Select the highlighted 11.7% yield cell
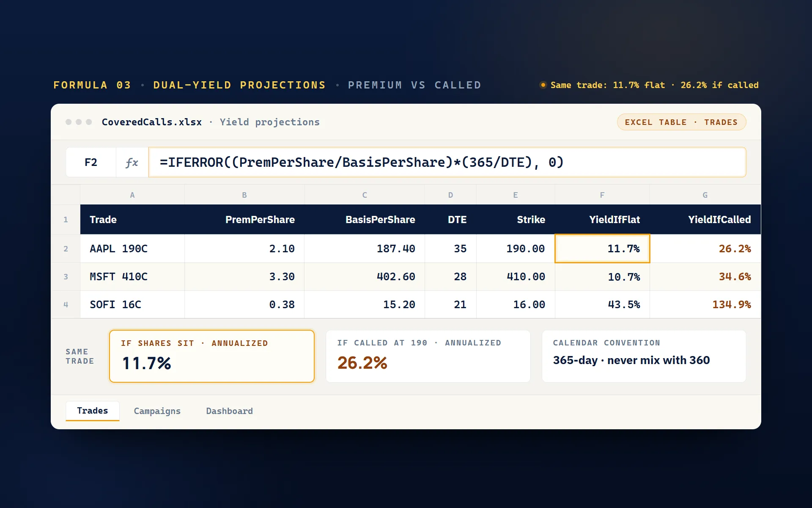The width and height of the screenshot is (812, 508). (x=602, y=248)
